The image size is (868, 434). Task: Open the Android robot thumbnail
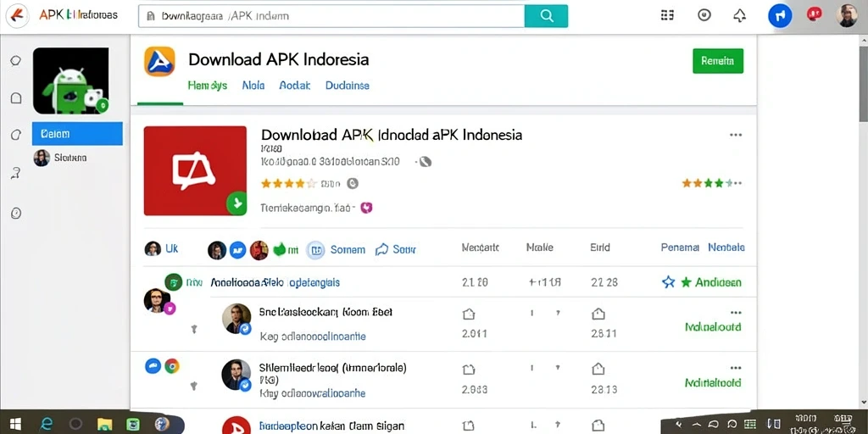(x=71, y=81)
